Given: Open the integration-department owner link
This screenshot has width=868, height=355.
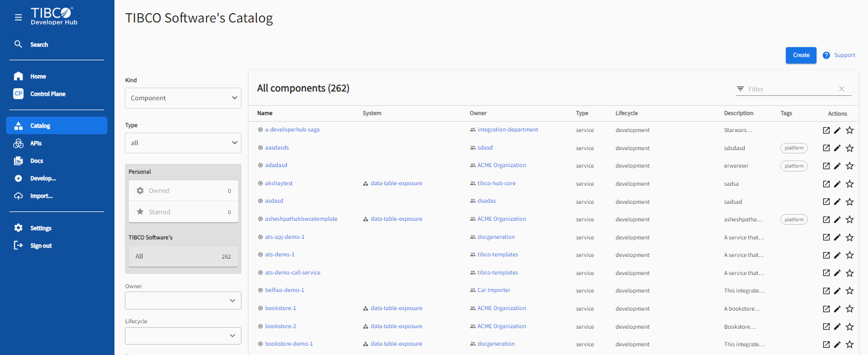Looking at the screenshot, I should click(x=508, y=130).
